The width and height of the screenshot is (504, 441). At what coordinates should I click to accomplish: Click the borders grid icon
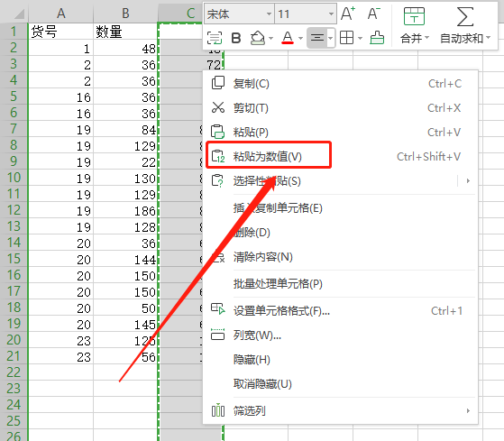346,38
